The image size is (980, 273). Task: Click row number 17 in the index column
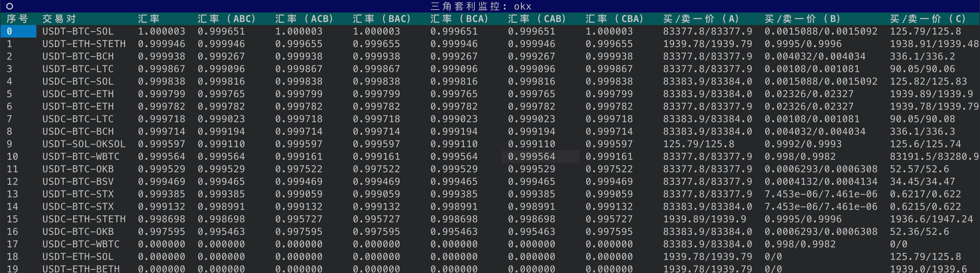(12, 244)
